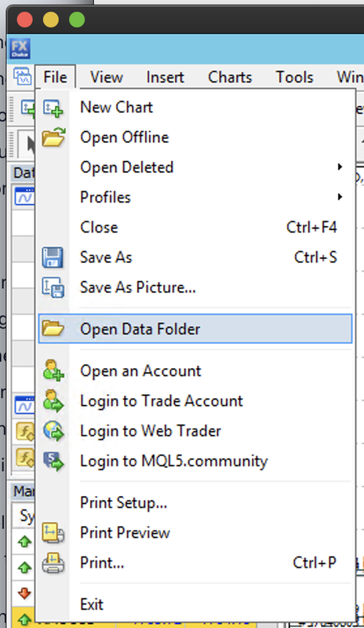This screenshot has height=628, width=364.
Task: Select Login to Web Trader
Action: tap(195, 431)
